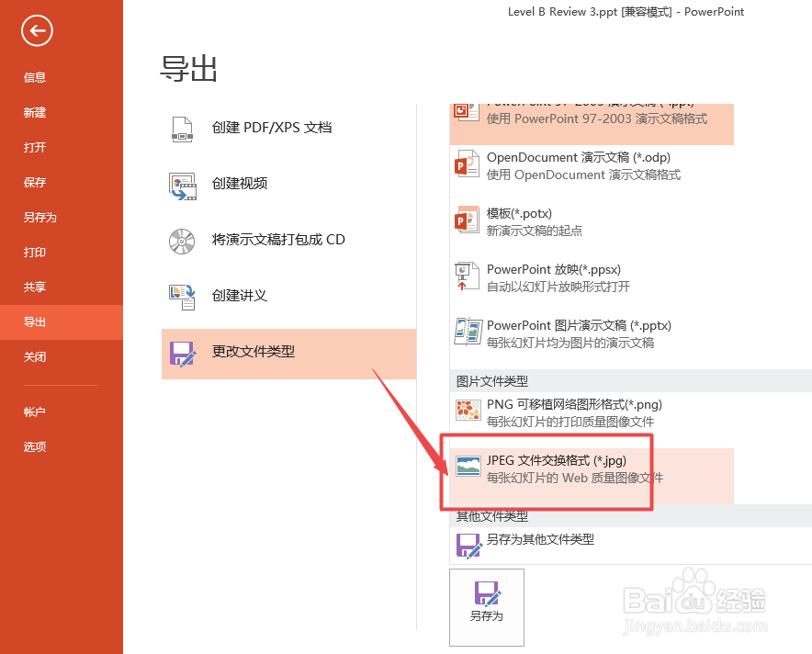Viewport: 812px width, 654px height.
Task: Select 打印 in the sidebar
Action: coord(35,253)
